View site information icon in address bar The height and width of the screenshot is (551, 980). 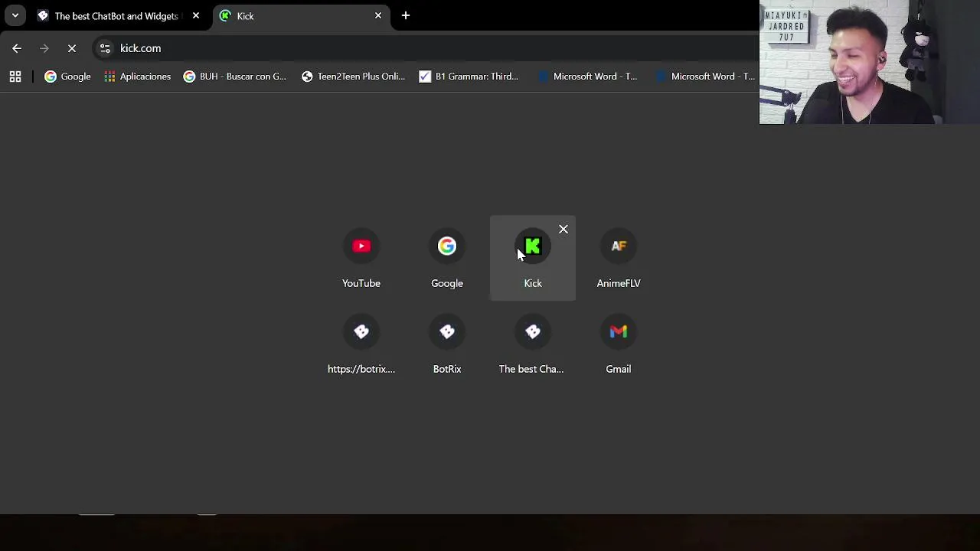(105, 48)
